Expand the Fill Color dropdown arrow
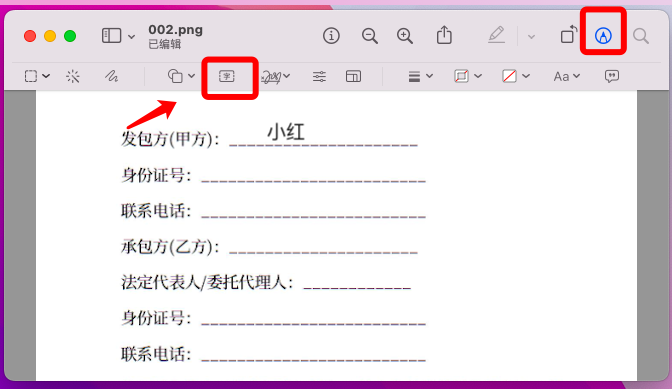Image resolution: width=672 pixels, height=389 pixels. click(526, 76)
